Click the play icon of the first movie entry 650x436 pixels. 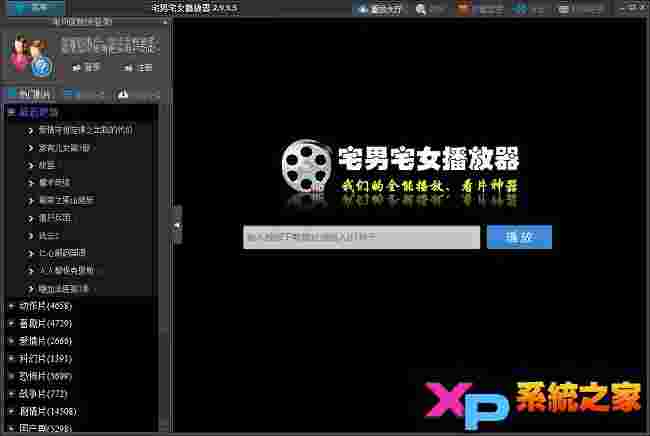click(30, 131)
